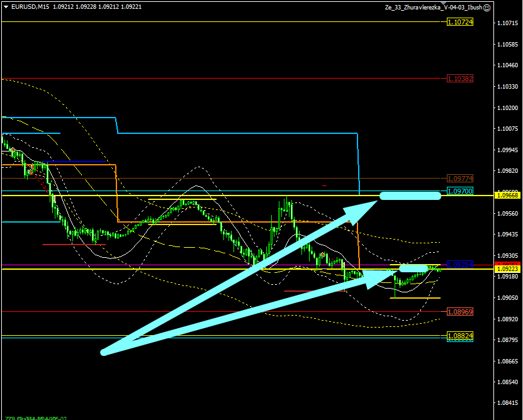
Task: Click the yellow 1.10724 price level label
Action: tap(459, 22)
